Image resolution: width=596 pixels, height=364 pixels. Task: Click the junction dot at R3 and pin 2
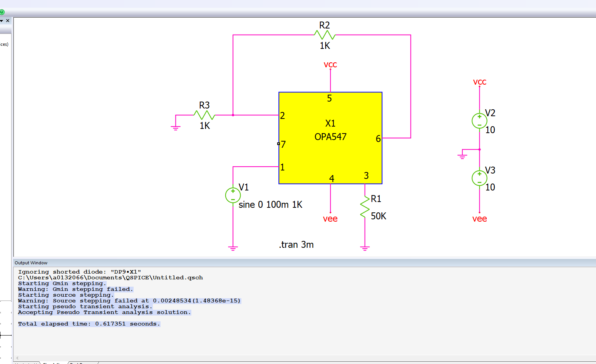233,115
